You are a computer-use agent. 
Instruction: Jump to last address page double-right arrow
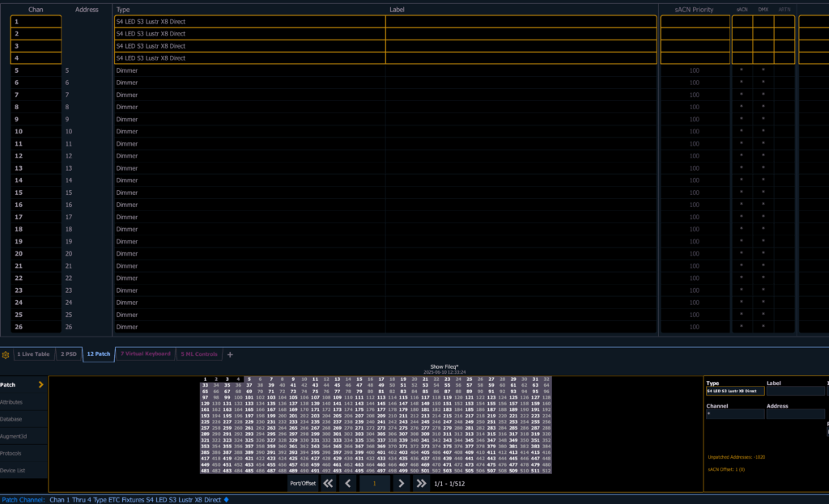[421, 484]
